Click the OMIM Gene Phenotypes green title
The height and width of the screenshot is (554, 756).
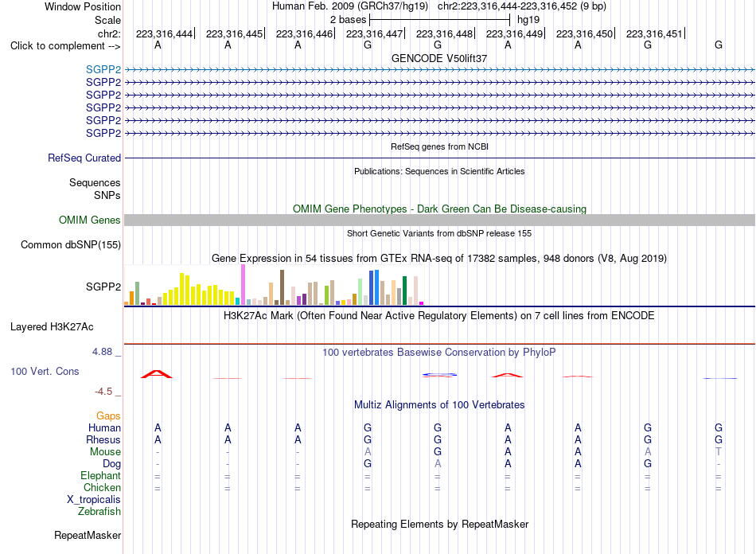(x=439, y=209)
